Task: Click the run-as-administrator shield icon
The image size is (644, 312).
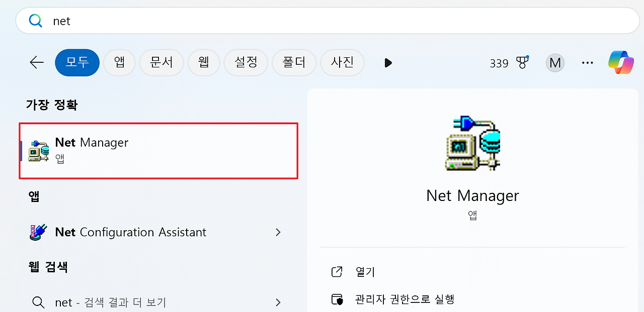Action: click(337, 300)
